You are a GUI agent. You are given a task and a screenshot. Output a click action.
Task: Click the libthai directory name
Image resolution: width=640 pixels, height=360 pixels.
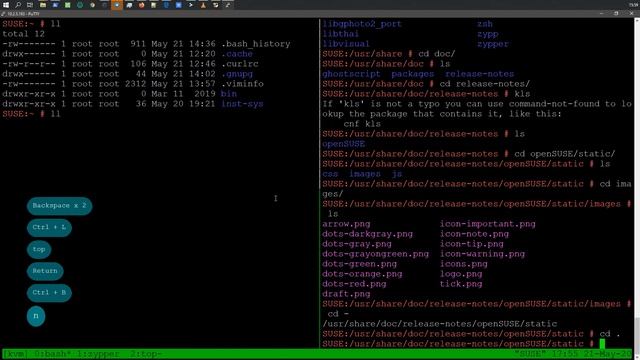point(341,34)
